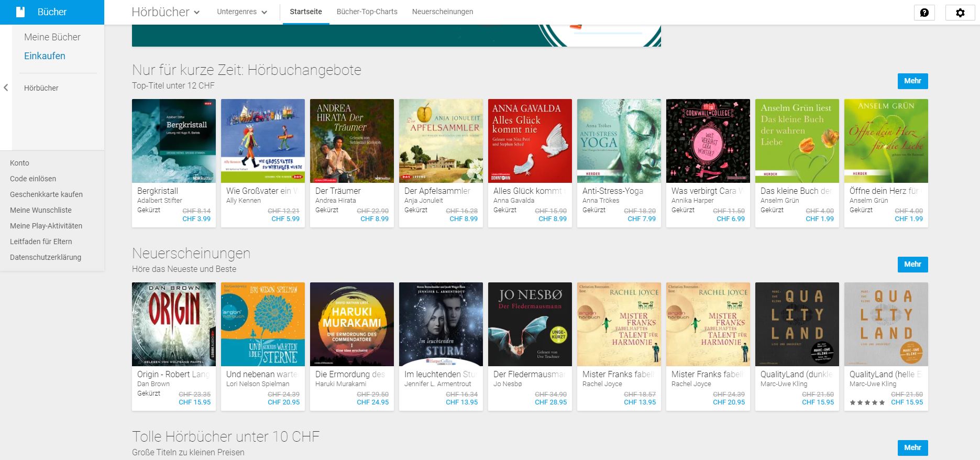
Task: Open the help question mark icon
Action: (924, 13)
